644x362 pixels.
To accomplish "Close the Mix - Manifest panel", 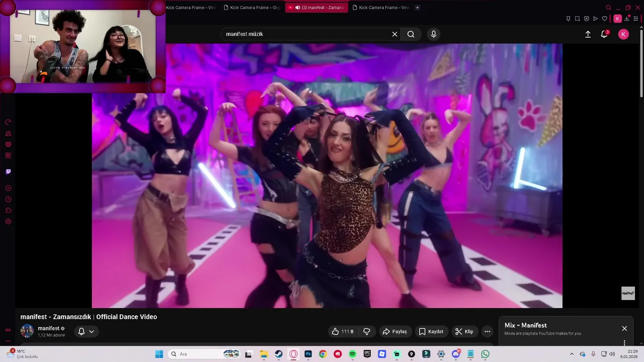I will pyautogui.click(x=624, y=328).
